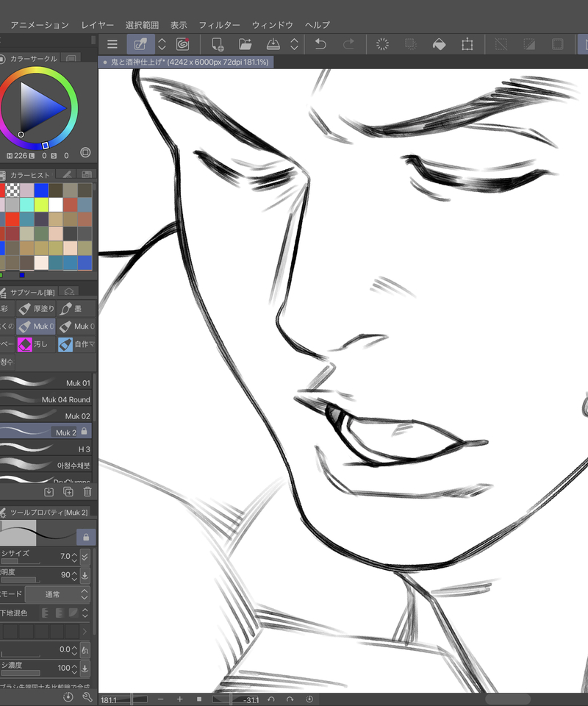
Task: Open the レイヤー menu
Action: click(97, 25)
